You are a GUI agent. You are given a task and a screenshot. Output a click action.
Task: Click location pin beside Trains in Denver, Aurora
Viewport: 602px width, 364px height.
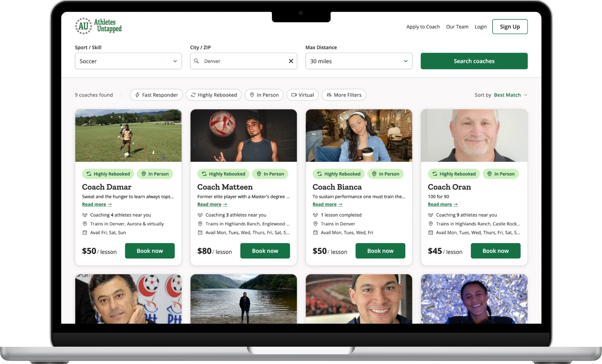click(x=85, y=224)
